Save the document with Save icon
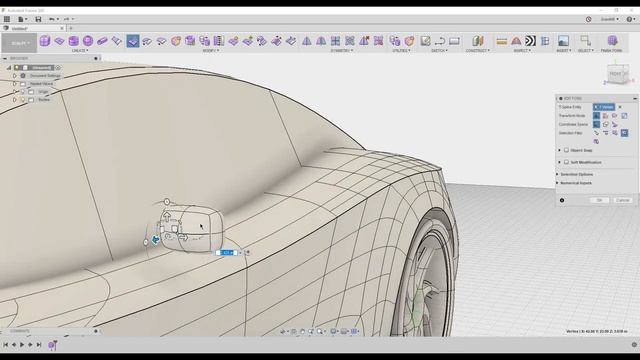640x360 pixels. [38, 19]
